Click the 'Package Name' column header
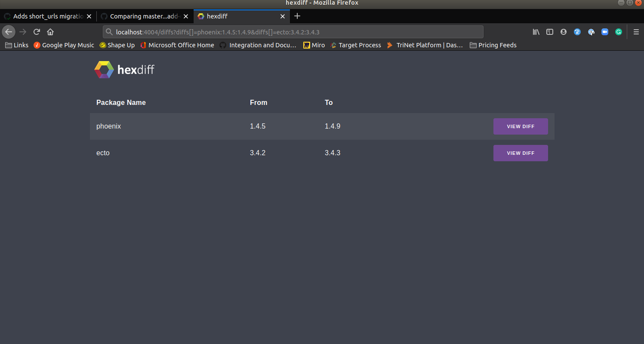The width and height of the screenshot is (644, 344). (x=121, y=102)
